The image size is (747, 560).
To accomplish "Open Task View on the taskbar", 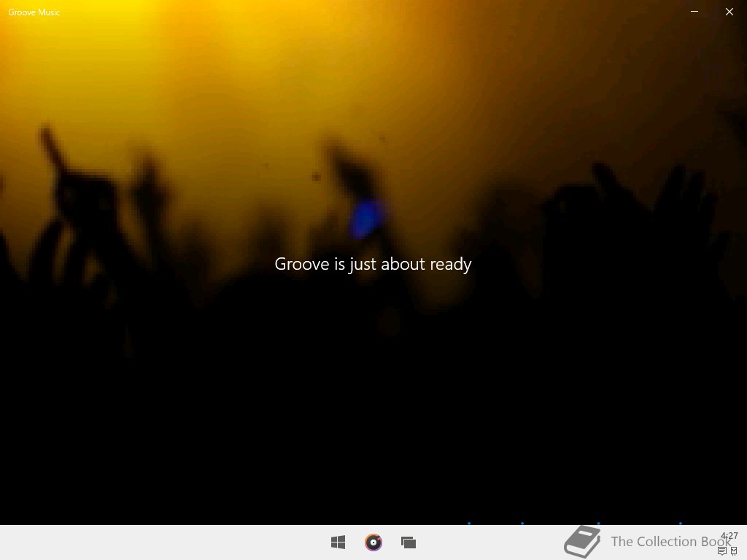I will (409, 542).
